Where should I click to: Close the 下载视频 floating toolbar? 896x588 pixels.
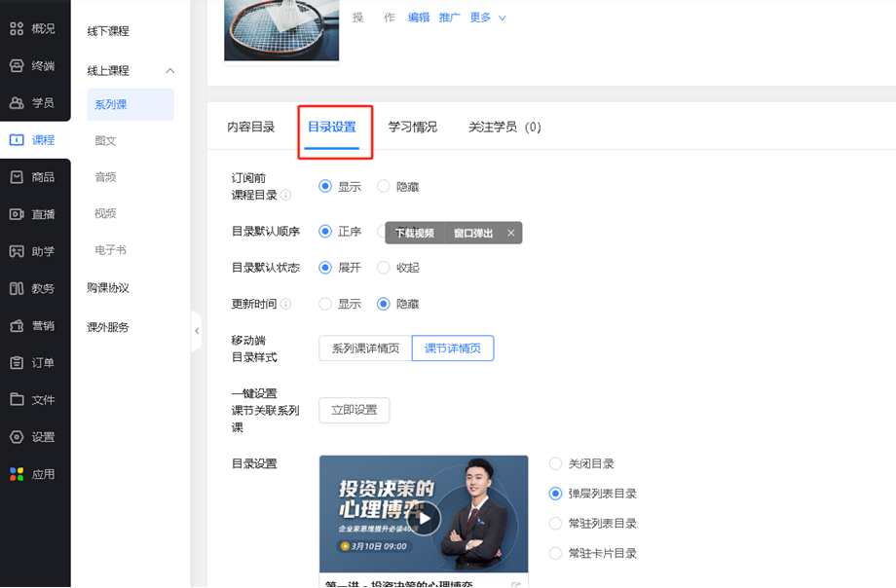[511, 233]
